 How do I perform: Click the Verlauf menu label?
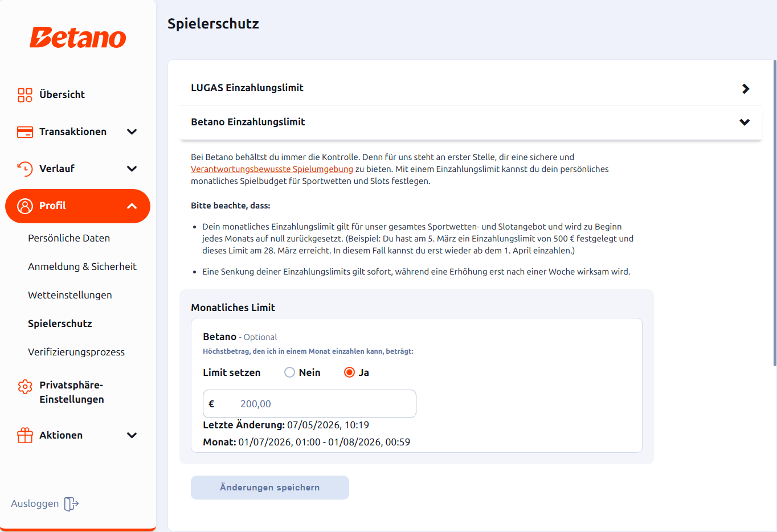(x=57, y=169)
